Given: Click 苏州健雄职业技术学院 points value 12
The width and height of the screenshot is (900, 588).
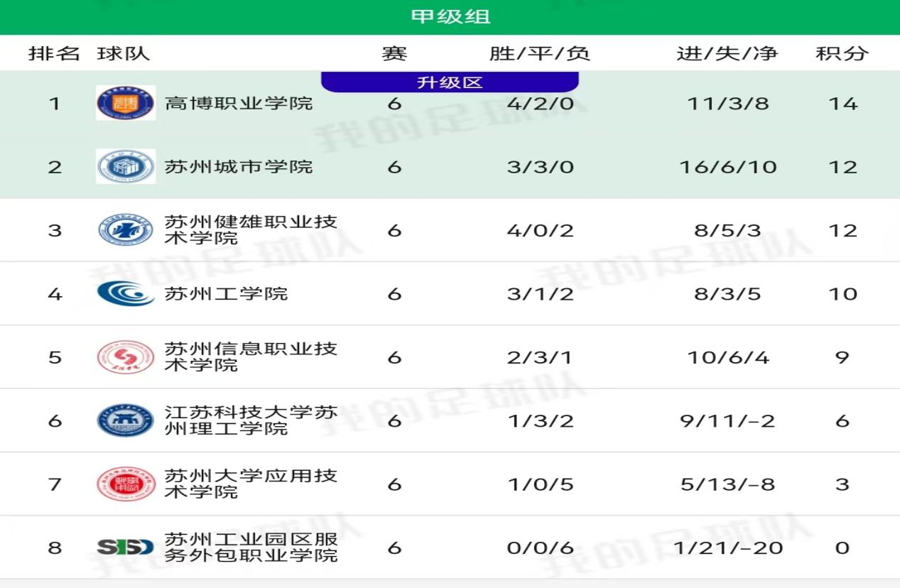Looking at the screenshot, I should pyautogui.click(x=842, y=230).
